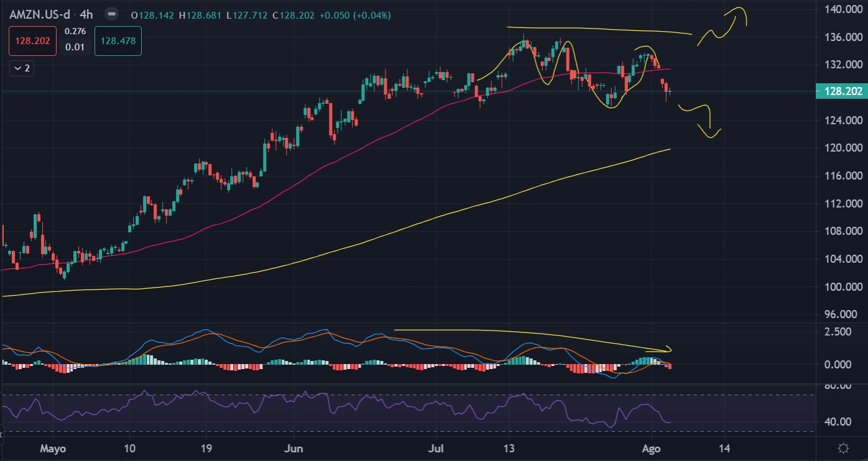The width and height of the screenshot is (868, 461).
Task: Click the current price tag on price axis
Action: [841, 91]
